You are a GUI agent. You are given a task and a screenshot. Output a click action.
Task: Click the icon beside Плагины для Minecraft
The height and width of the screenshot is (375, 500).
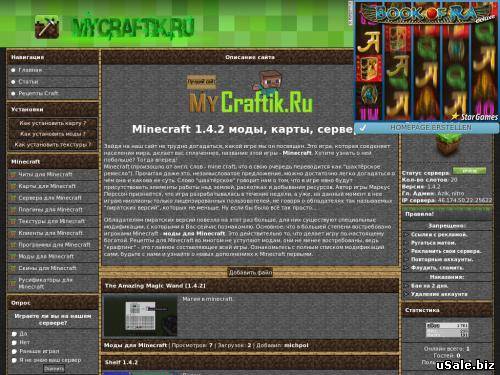(13, 210)
